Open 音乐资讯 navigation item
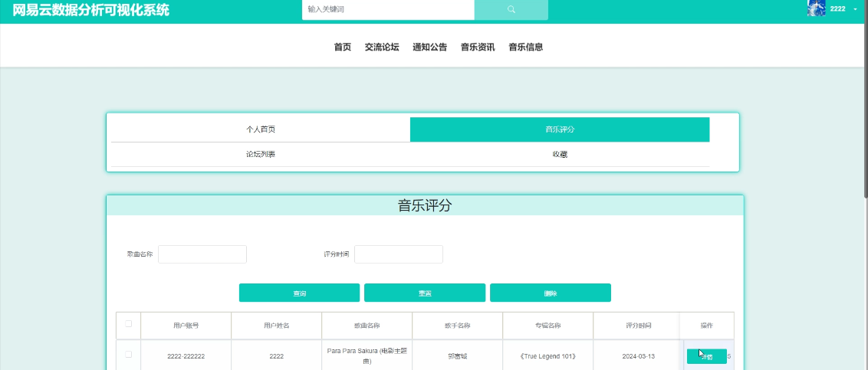Viewport: 868px width, 370px height. [x=477, y=47]
